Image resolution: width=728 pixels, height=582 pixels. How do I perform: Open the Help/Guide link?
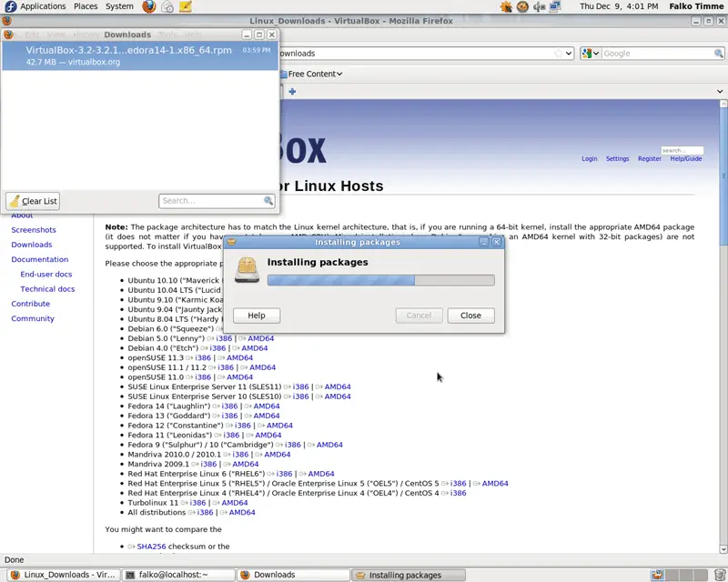point(686,159)
